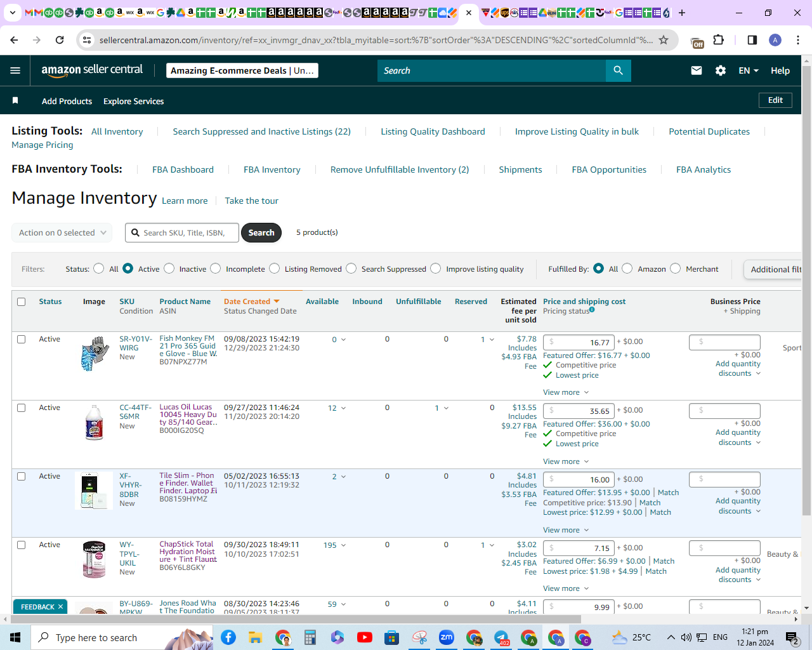Click the site information icon in address bar
This screenshot has height=650, width=812.
87,40
